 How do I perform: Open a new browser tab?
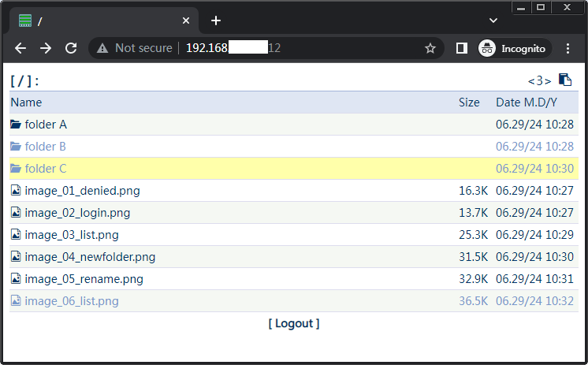click(216, 20)
